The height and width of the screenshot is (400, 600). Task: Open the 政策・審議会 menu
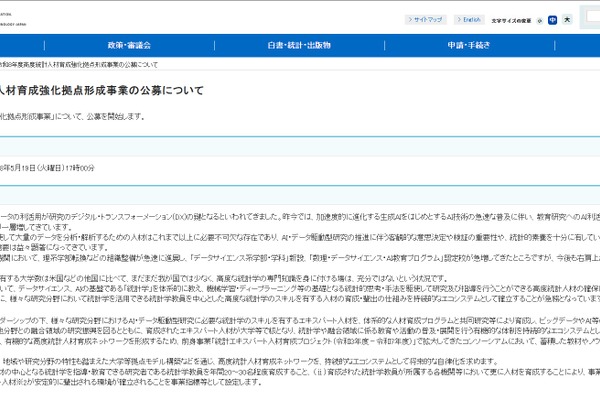point(129,45)
